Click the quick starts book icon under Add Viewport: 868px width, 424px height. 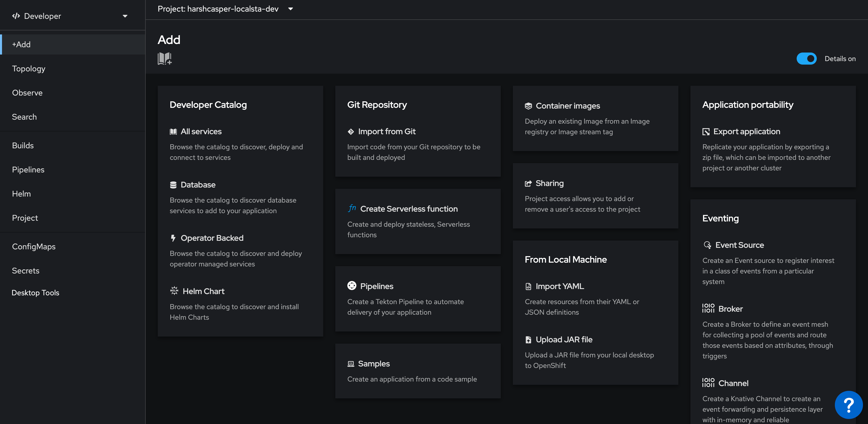point(164,58)
